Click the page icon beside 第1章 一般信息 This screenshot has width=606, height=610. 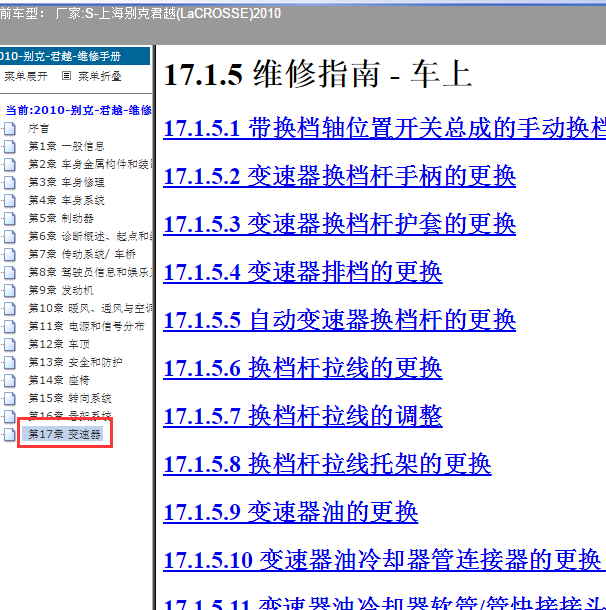point(10,146)
